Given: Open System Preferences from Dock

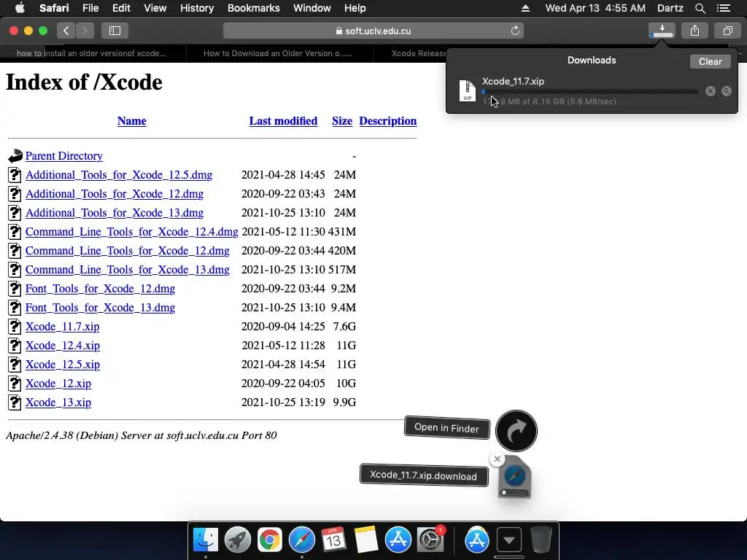Looking at the screenshot, I should click(430, 540).
